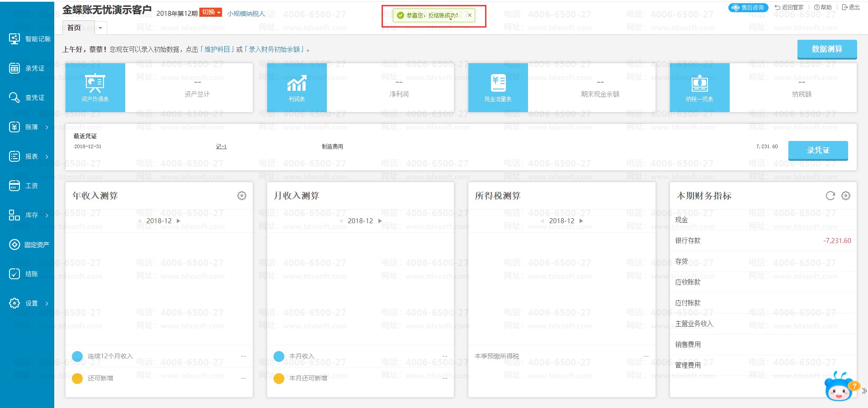Viewport: 868px width, 408px height.
Task: Expand the dropdown next to 首页 tab
Action: [x=100, y=28]
